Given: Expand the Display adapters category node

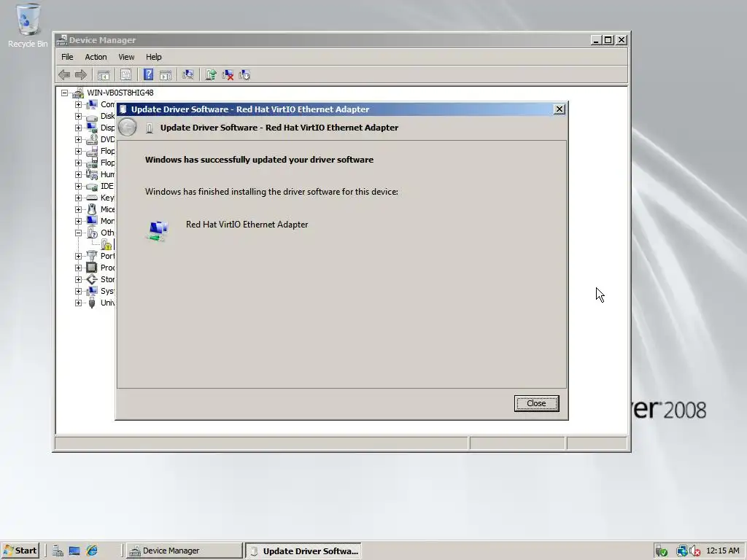Looking at the screenshot, I should tap(78, 128).
